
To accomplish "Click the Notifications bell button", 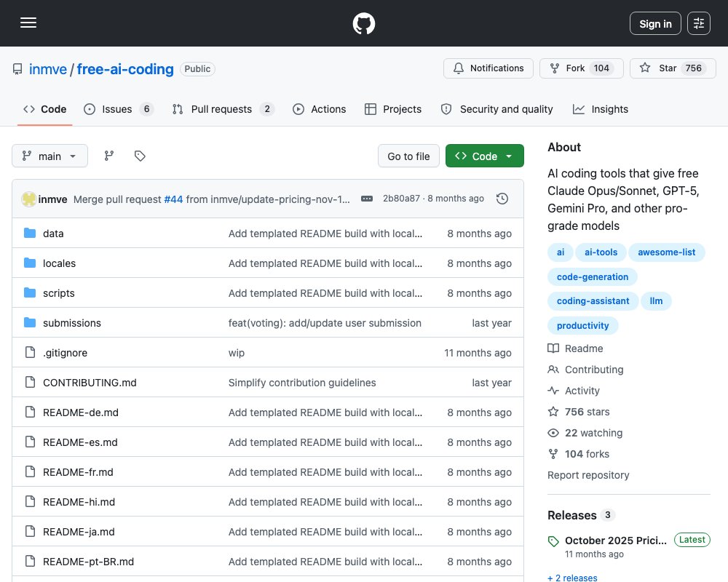I will pos(488,68).
